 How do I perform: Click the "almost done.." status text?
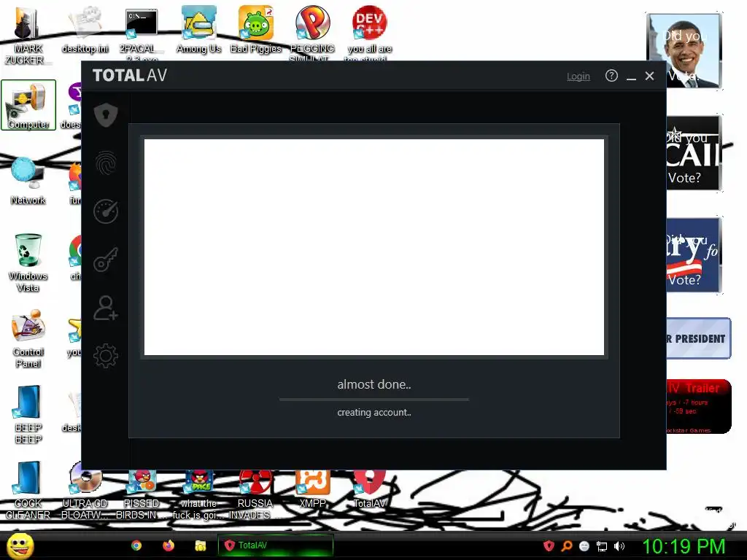[x=374, y=384]
